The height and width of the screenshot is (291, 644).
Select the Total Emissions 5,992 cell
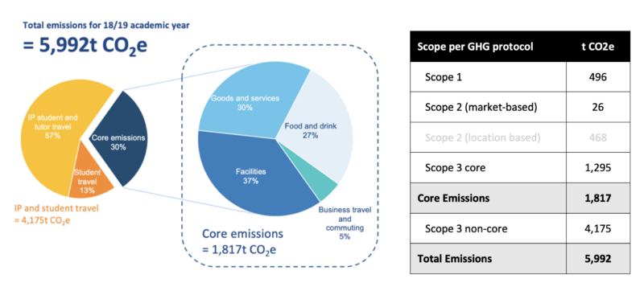point(598,259)
